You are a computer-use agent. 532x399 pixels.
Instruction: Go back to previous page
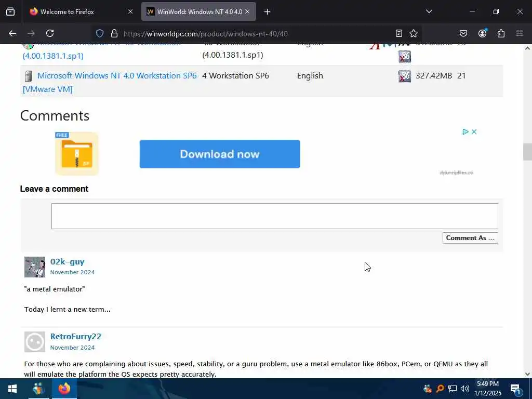(x=12, y=33)
